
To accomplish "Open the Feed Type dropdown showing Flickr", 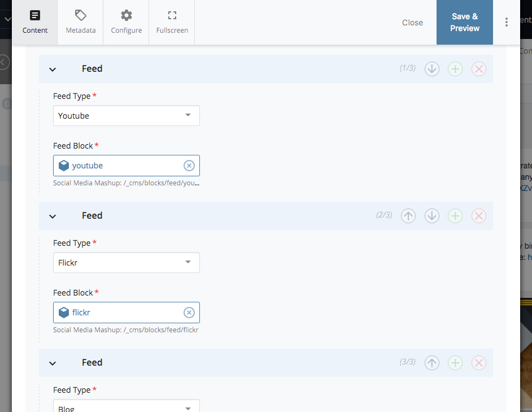I will 126,263.
